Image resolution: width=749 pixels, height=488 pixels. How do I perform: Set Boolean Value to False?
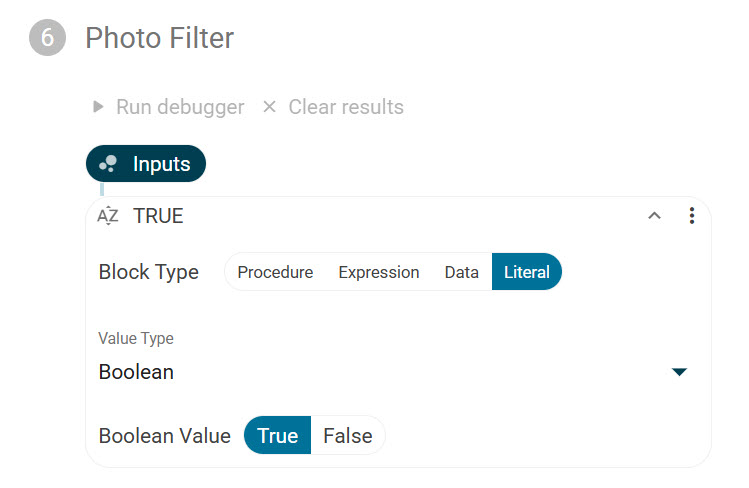click(347, 436)
